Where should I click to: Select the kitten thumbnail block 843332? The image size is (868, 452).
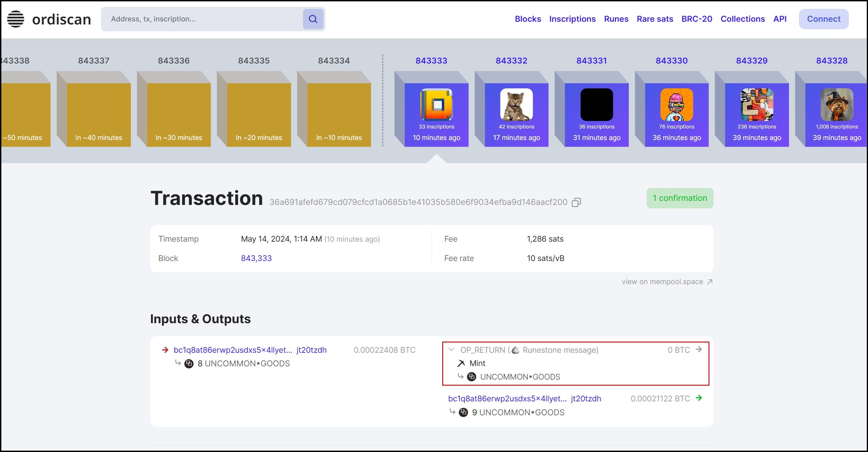click(516, 105)
